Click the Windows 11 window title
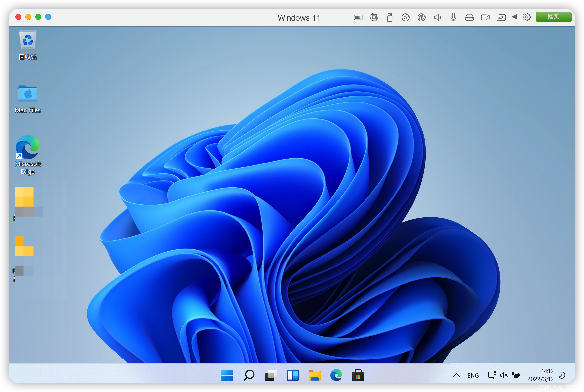 coord(299,18)
